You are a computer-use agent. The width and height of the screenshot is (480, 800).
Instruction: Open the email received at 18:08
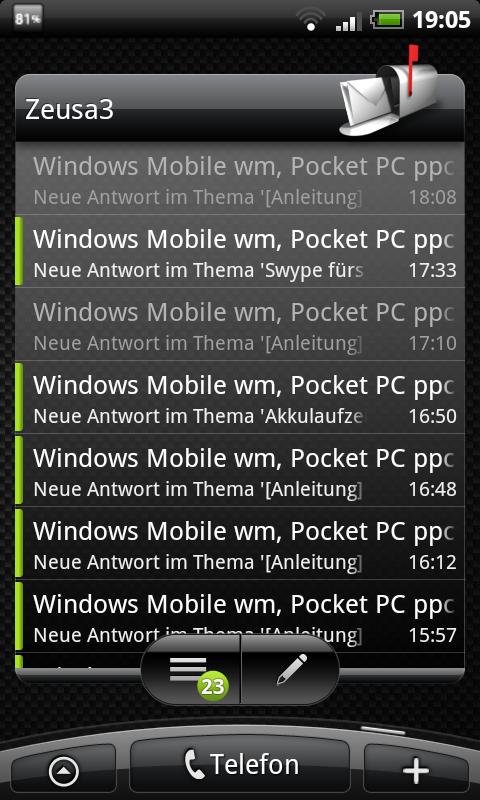[x=240, y=179]
